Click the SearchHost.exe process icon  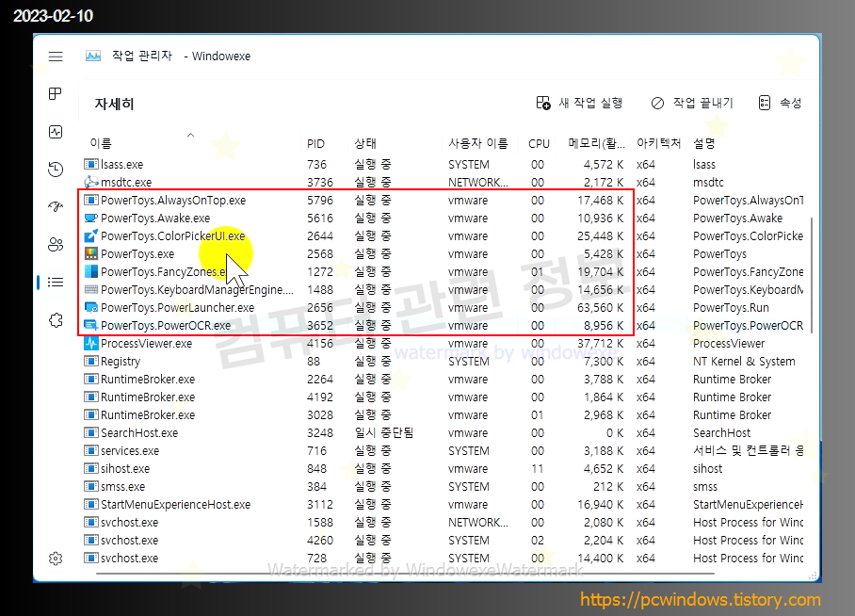[91, 432]
